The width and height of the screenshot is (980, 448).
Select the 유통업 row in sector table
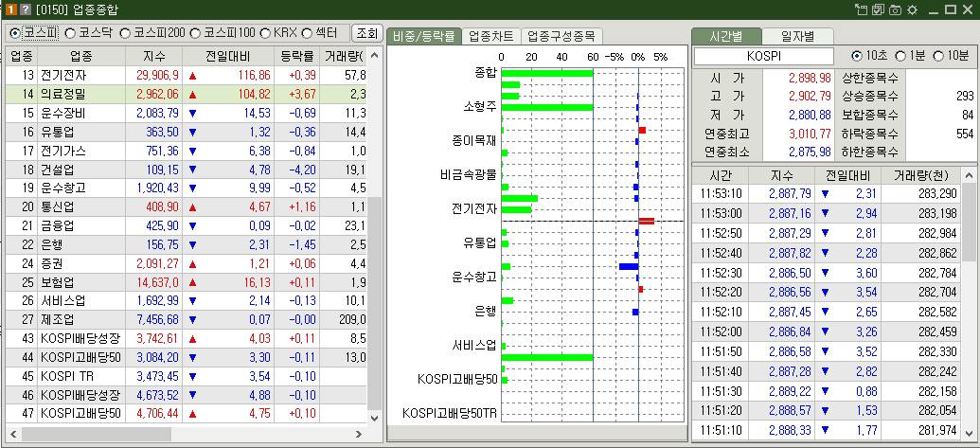[187, 132]
